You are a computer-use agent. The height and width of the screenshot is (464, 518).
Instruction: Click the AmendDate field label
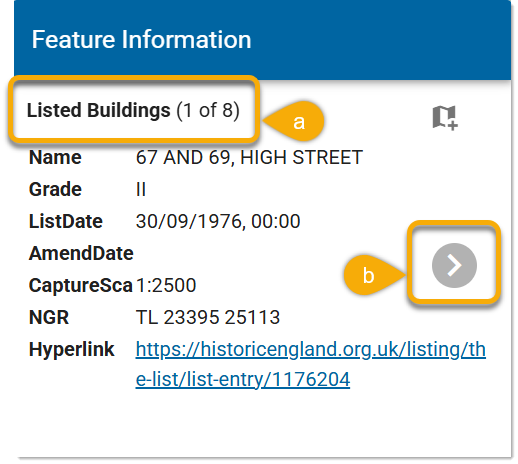click(x=81, y=253)
